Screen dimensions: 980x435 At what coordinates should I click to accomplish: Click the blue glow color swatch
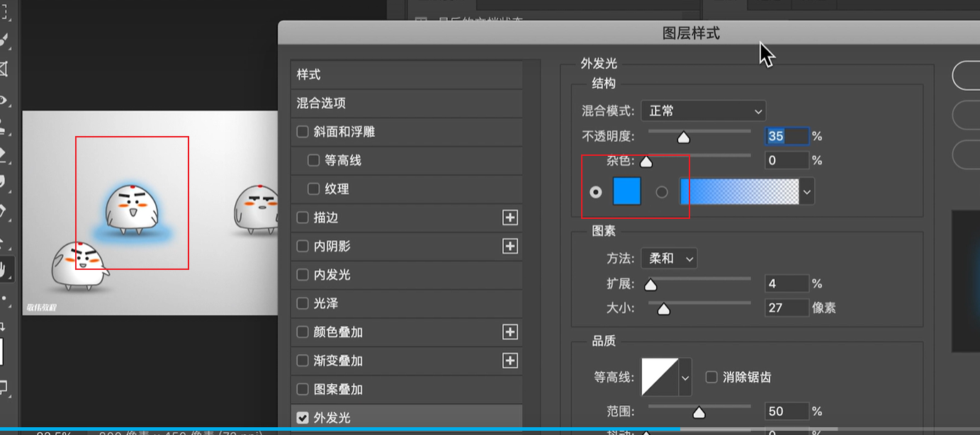click(x=626, y=191)
